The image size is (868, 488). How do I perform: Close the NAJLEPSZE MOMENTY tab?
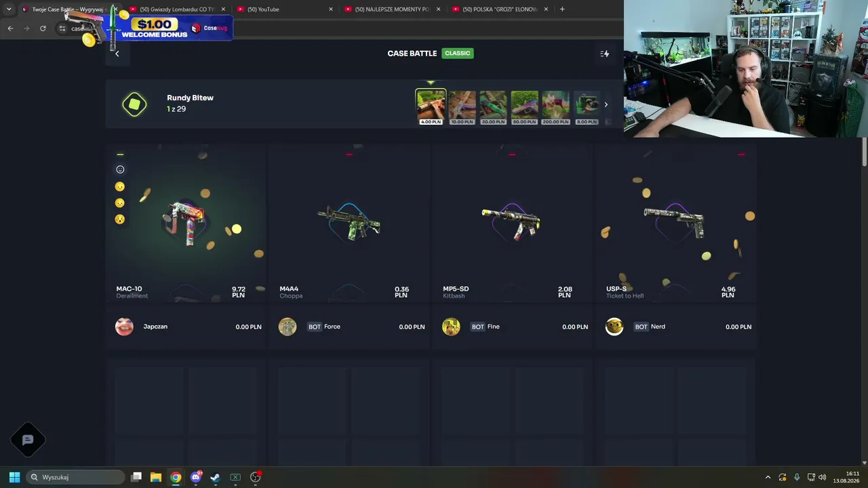(439, 9)
